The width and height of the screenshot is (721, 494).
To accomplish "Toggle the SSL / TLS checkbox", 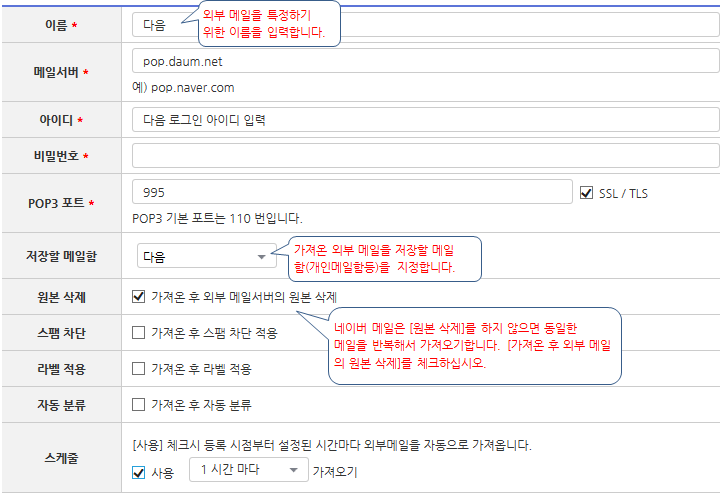I will click(x=587, y=193).
